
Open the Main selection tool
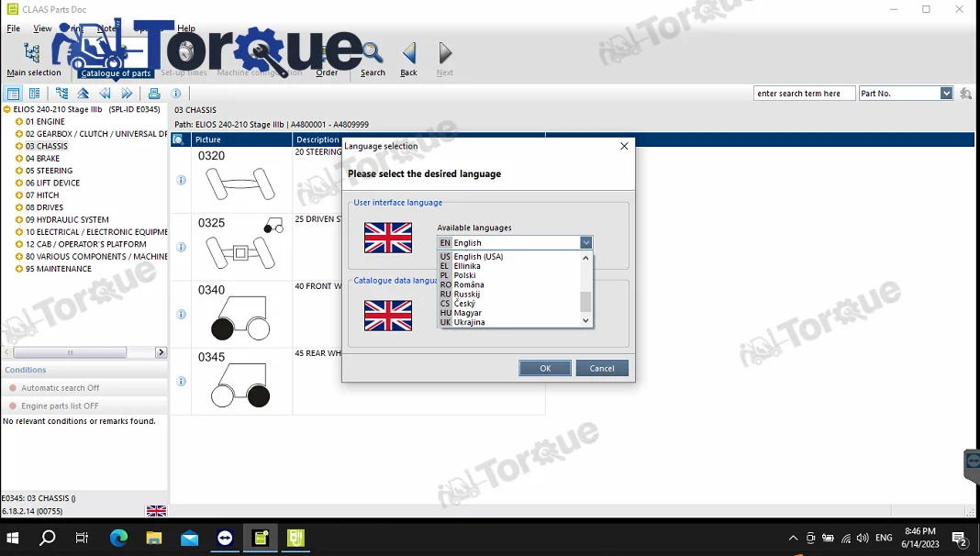click(32, 60)
